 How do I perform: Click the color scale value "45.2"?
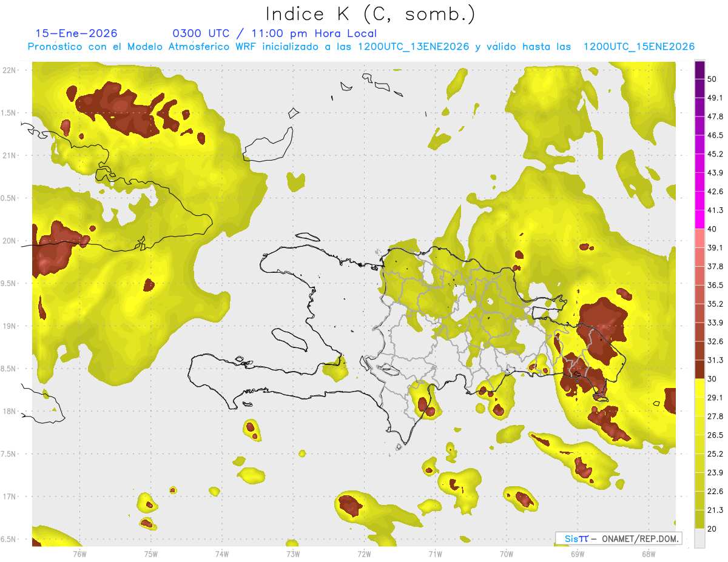(715, 154)
